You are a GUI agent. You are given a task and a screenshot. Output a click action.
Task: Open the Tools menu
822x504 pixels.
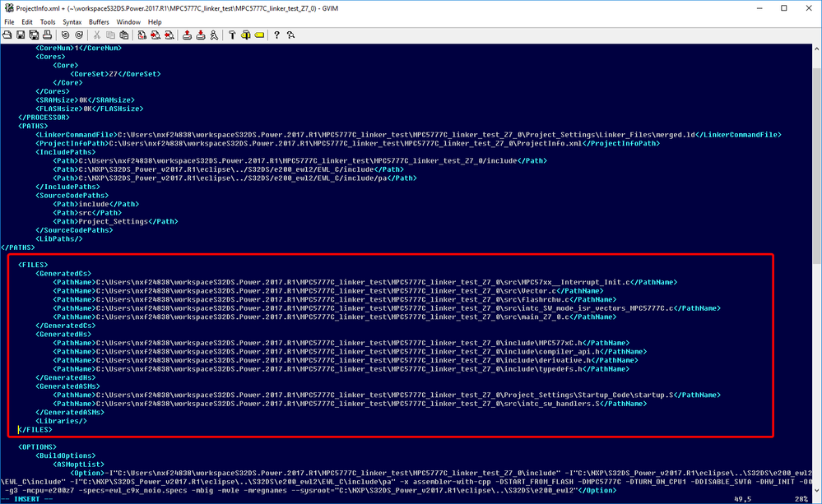[48, 22]
